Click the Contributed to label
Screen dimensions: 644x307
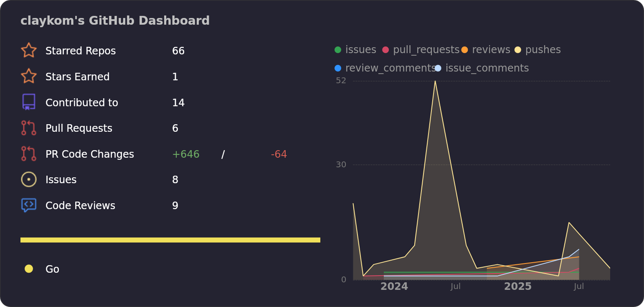point(82,103)
